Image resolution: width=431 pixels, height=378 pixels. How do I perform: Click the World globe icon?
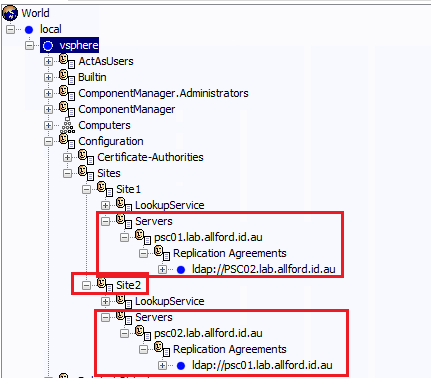[10, 13]
